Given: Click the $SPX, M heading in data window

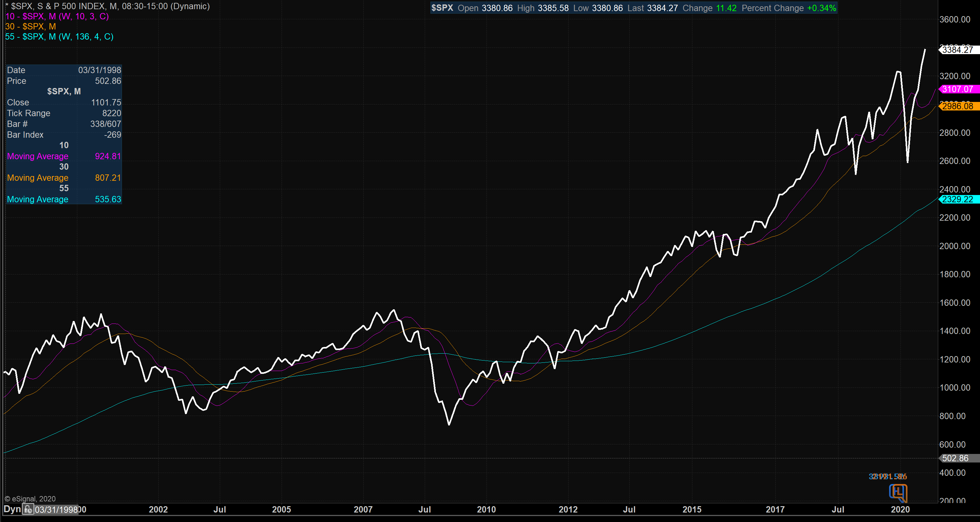Looking at the screenshot, I should pos(64,91).
